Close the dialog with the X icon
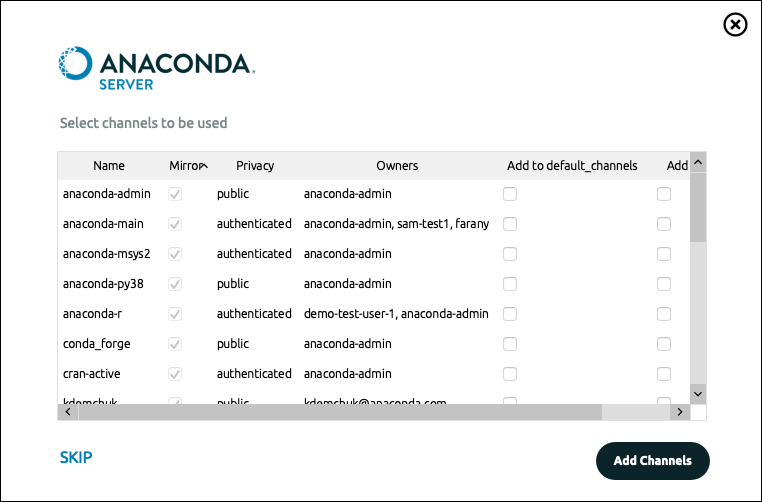This screenshot has height=502, width=762. [x=735, y=24]
